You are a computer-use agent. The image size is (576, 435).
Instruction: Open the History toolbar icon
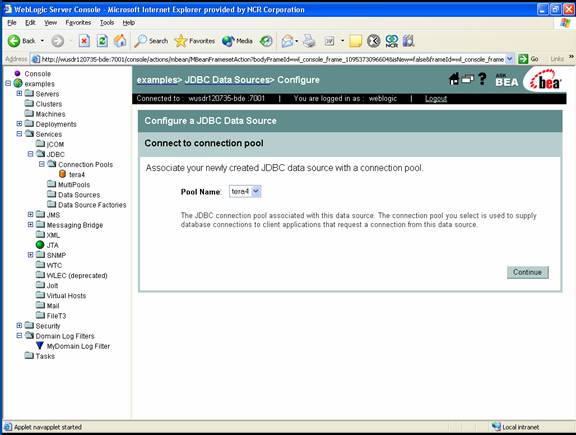click(x=266, y=41)
